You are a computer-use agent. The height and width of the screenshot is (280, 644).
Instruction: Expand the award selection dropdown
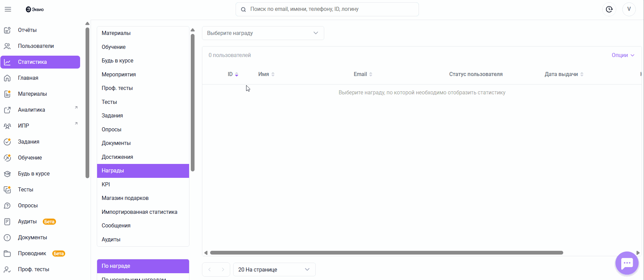point(263,33)
